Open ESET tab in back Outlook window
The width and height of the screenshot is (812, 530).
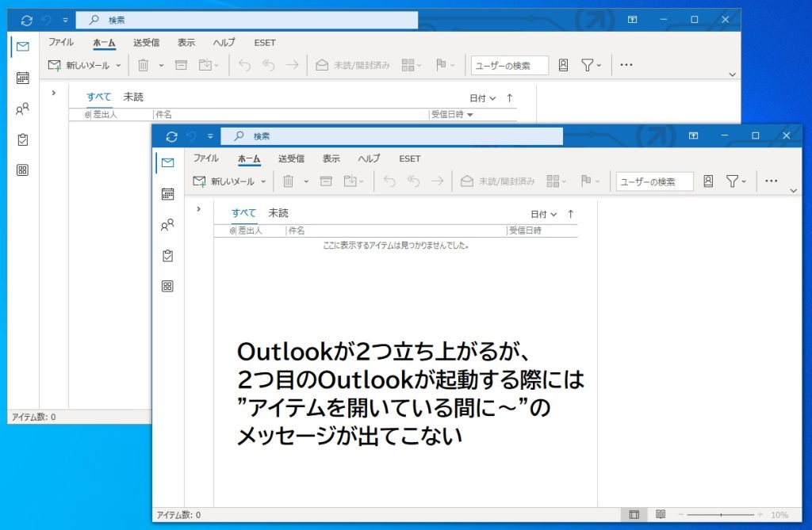tap(265, 43)
